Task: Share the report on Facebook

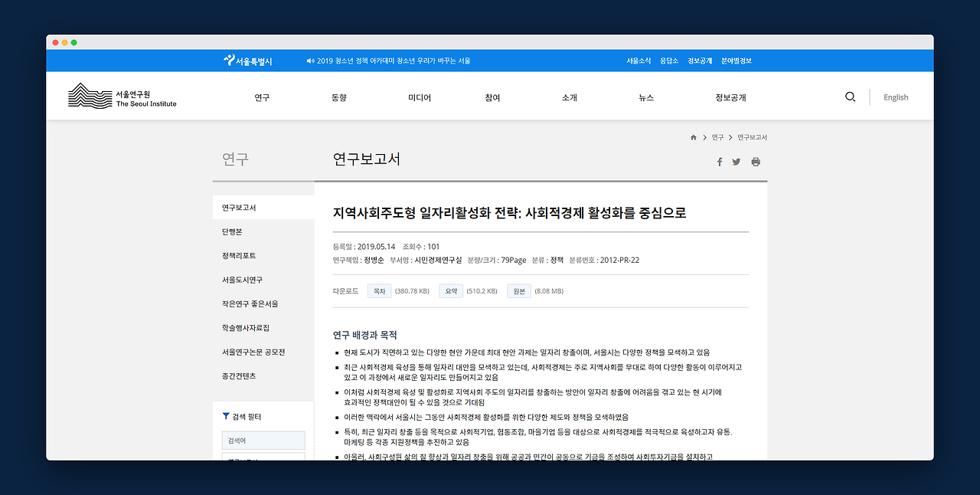Action: click(x=720, y=162)
